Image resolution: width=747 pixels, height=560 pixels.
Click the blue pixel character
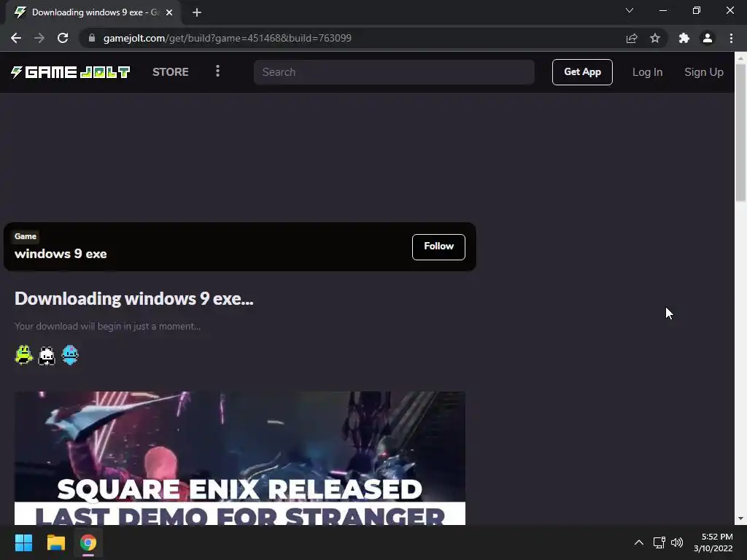coord(70,355)
